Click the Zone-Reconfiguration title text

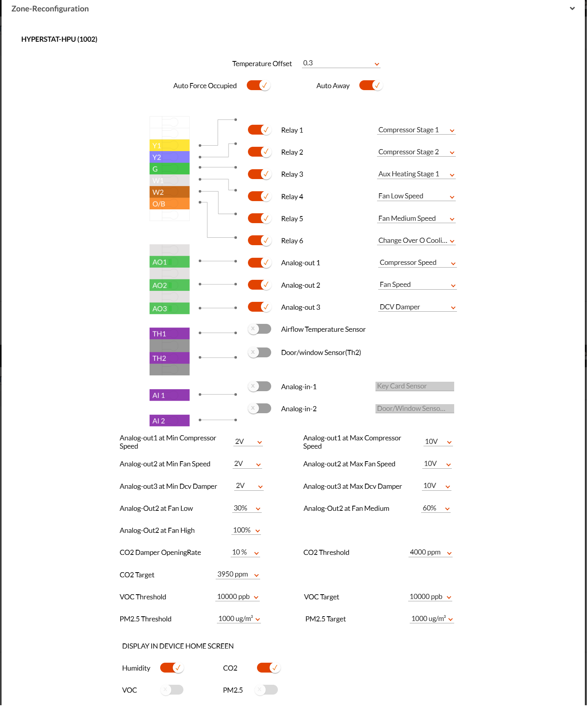[x=50, y=9]
